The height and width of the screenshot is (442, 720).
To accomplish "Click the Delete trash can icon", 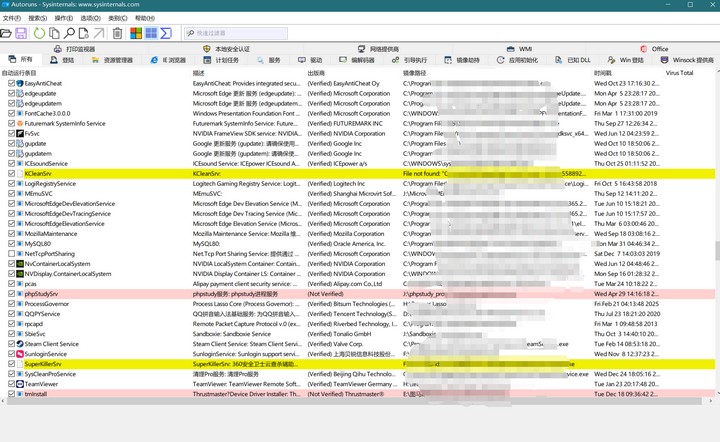I will 117,33.
